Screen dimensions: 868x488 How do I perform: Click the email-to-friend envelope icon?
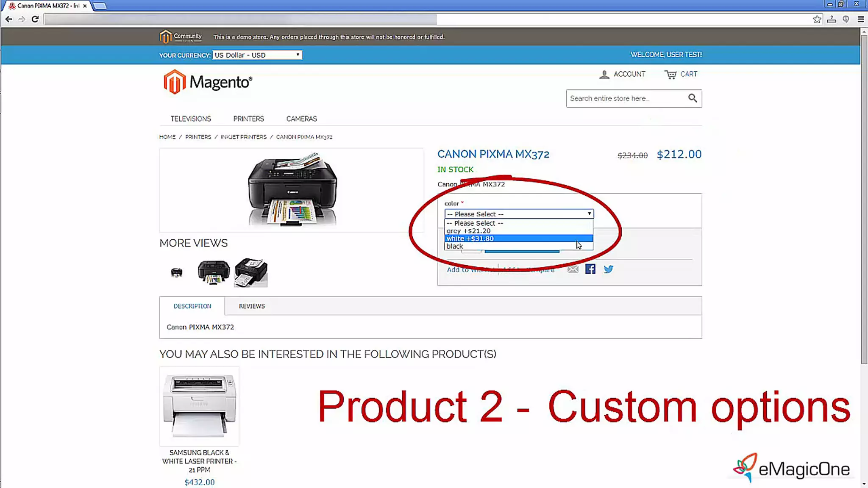point(573,269)
